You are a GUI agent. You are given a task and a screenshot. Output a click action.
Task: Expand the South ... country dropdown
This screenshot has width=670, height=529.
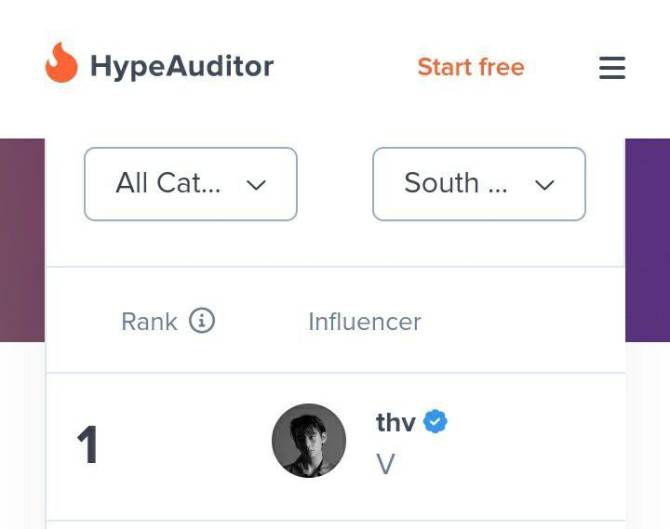point(479,184)
